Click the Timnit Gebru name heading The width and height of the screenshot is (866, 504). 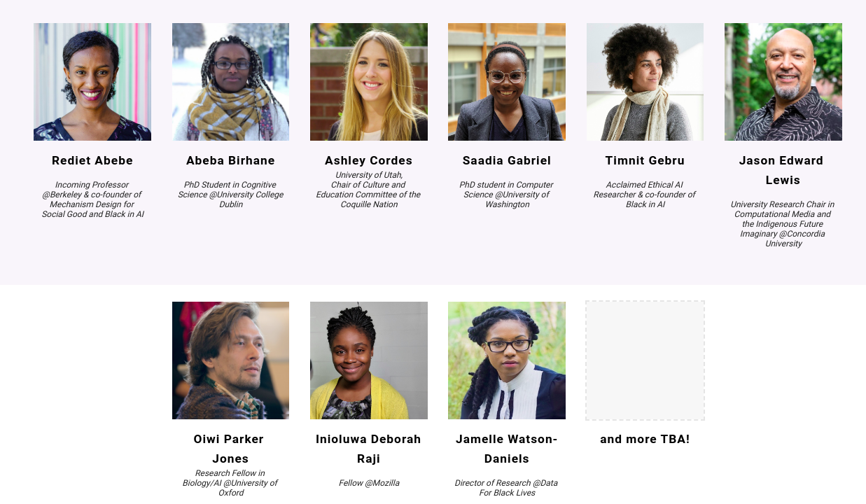coord(645,160)
